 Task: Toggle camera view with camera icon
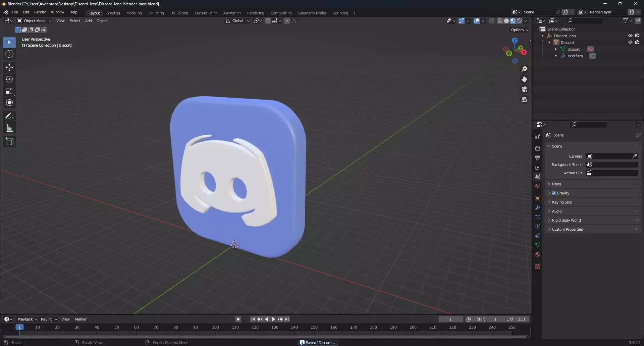pos(524,89)
